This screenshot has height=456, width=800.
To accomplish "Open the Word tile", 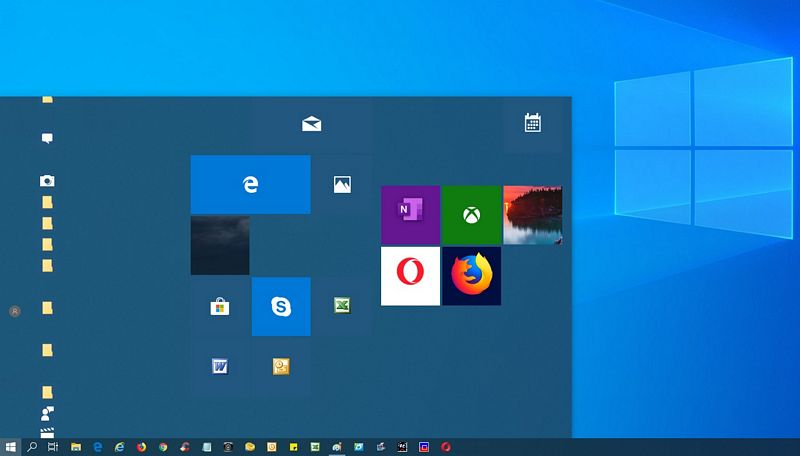I will pyautogui.click(x=220, y=366).
